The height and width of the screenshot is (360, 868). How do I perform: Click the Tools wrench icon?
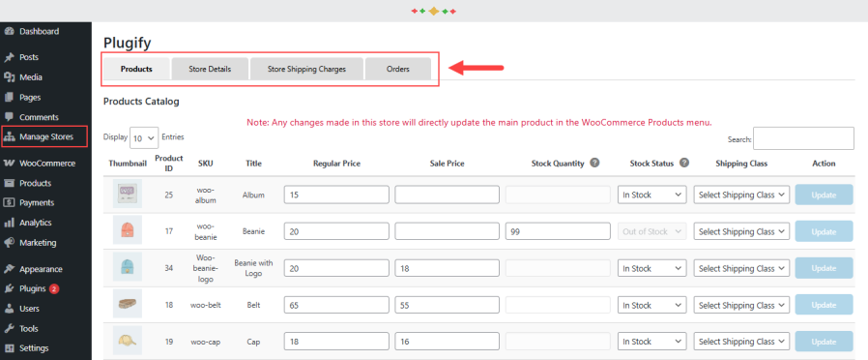(x=9, y=328)
